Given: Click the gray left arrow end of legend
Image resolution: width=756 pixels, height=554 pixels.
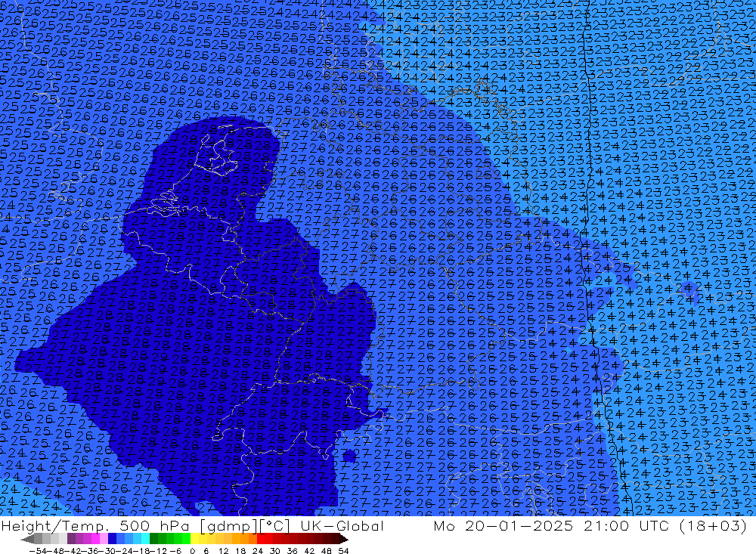Looking at the screenshot, I should pyautogui.click(x=27, y=539).
